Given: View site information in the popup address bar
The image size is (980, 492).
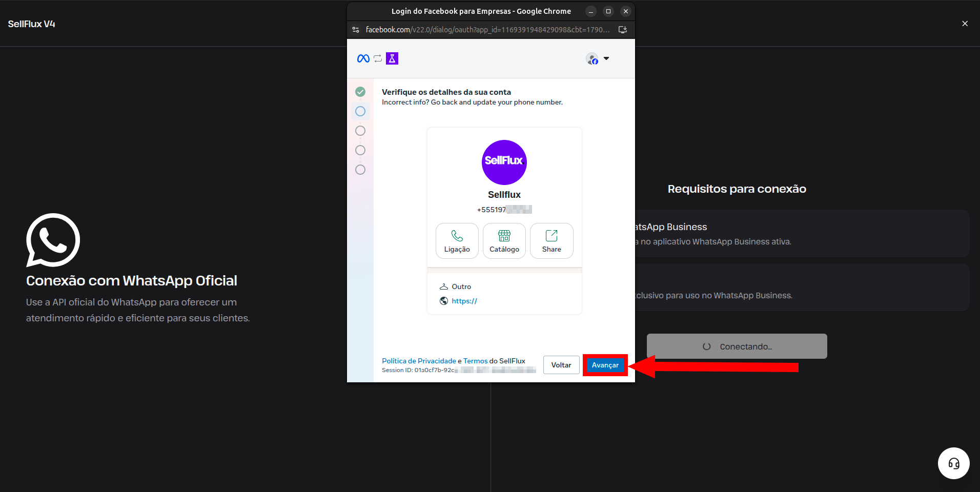Looking at the screenshot, I should (x=356, y=30).
